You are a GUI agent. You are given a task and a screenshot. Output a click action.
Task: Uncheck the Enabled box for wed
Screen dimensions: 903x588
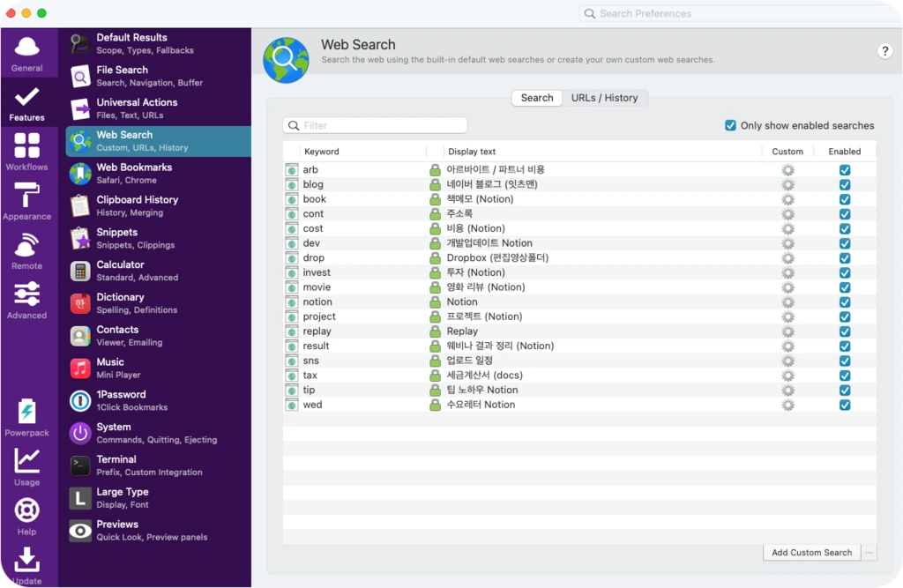[845, 405]
